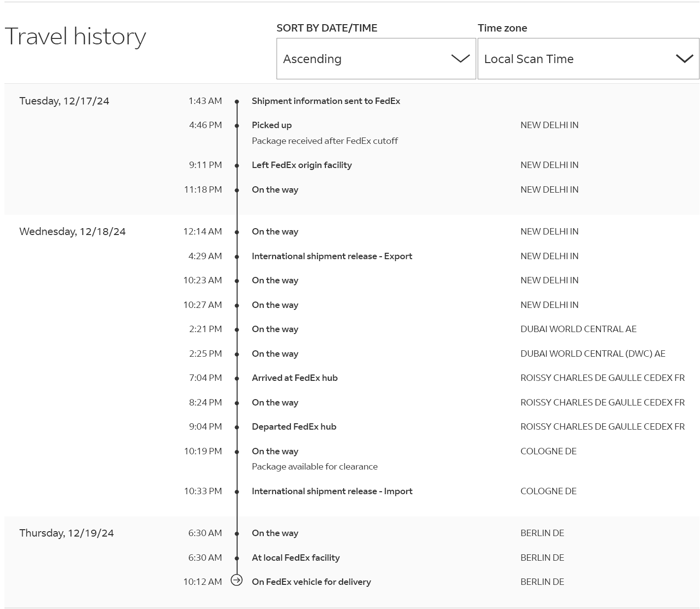
Task: Open the Local Scan Time zone dropdown
Action: pos(588,59)
